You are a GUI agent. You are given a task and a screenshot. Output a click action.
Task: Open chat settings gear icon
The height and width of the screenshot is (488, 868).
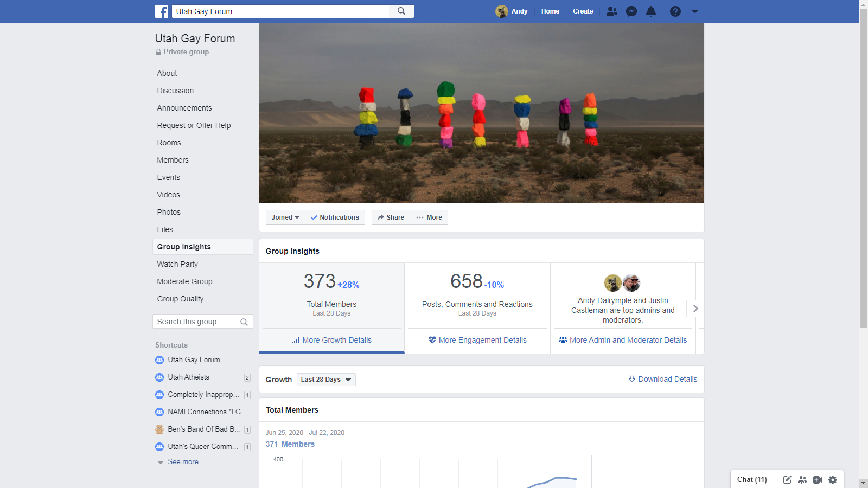point(833,480)
